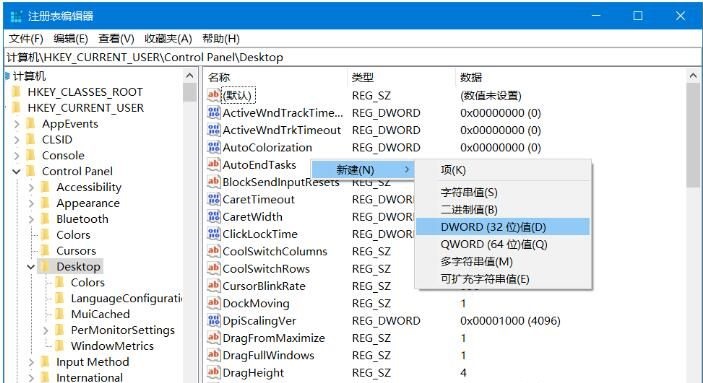Click the DWORD icon beside CaretTimeout

213,199
